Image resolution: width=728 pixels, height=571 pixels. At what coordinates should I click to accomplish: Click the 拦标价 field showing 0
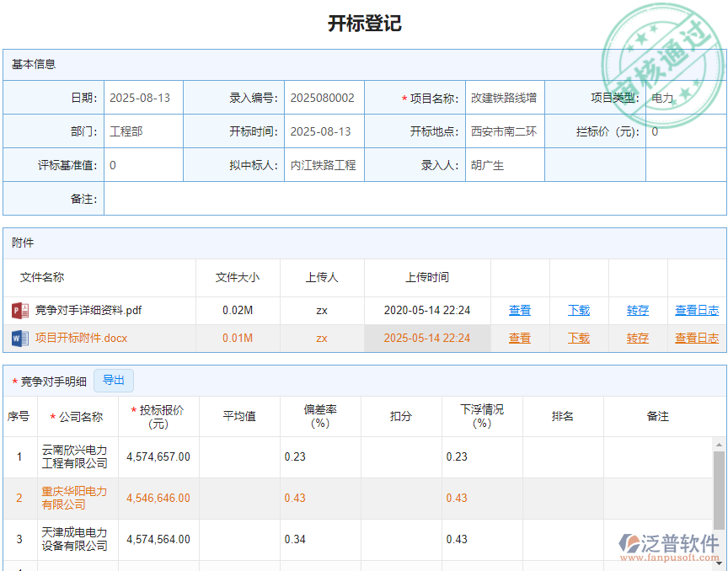pyautogui.click(x=684, y=131)
